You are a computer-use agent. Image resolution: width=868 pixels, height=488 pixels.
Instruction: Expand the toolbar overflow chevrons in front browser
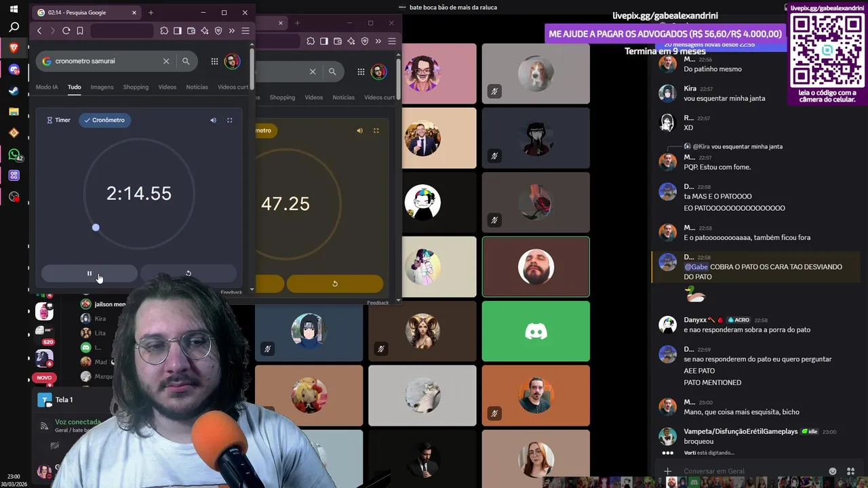click(232, 31)
